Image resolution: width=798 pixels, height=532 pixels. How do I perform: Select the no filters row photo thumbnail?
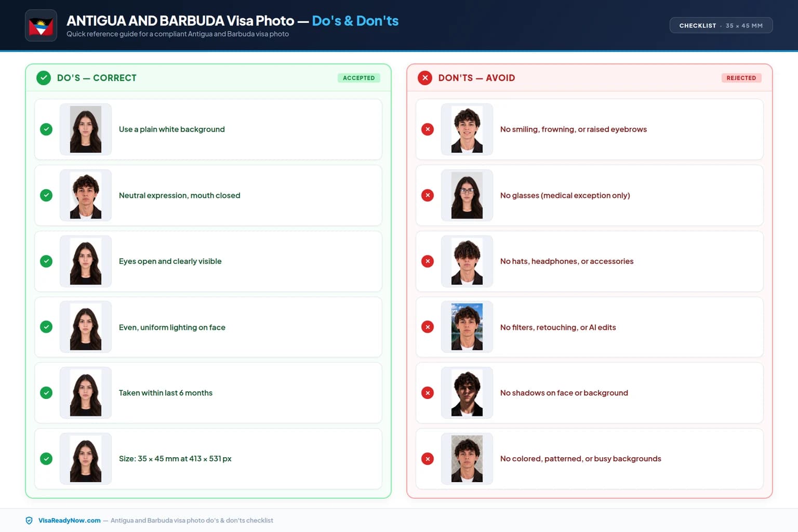pos(467,327)
